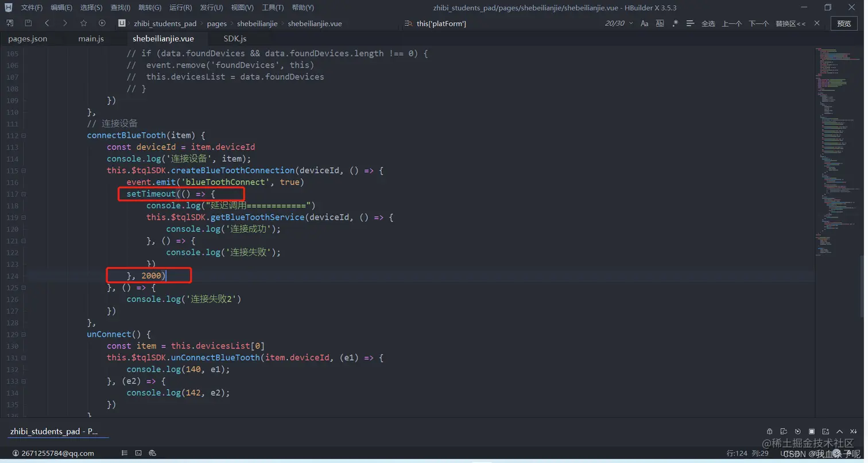
Task: Click the 2671255784@qq.com account in status bar
Action: point(53,453)
